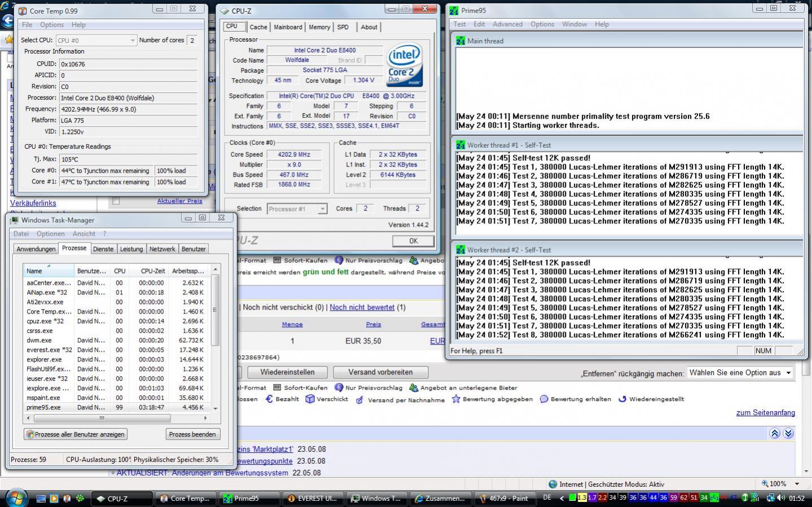Click the Show Desktop quick launch icon

(x=41, y=499)
